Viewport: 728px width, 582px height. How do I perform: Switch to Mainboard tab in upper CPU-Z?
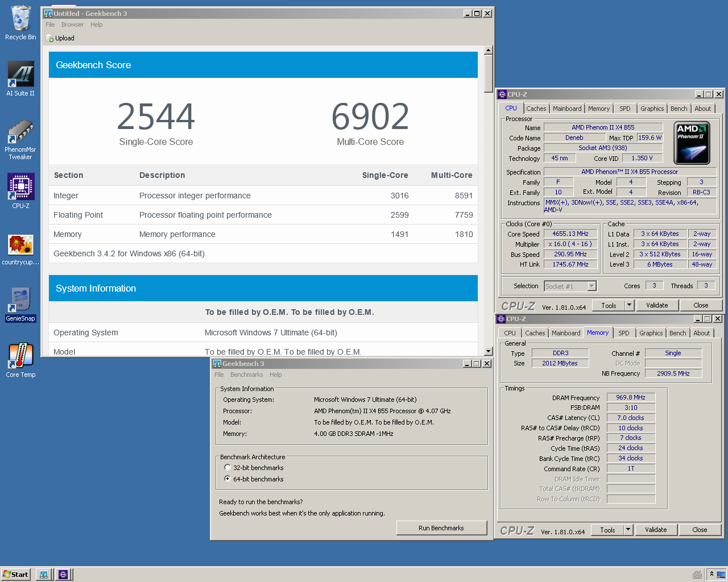[x=567, y=109]
